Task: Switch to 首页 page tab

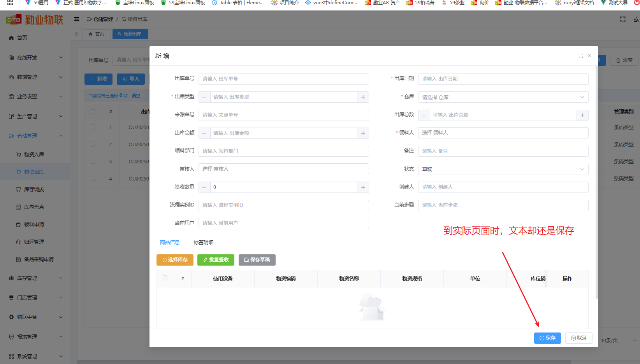Action: 97,34
